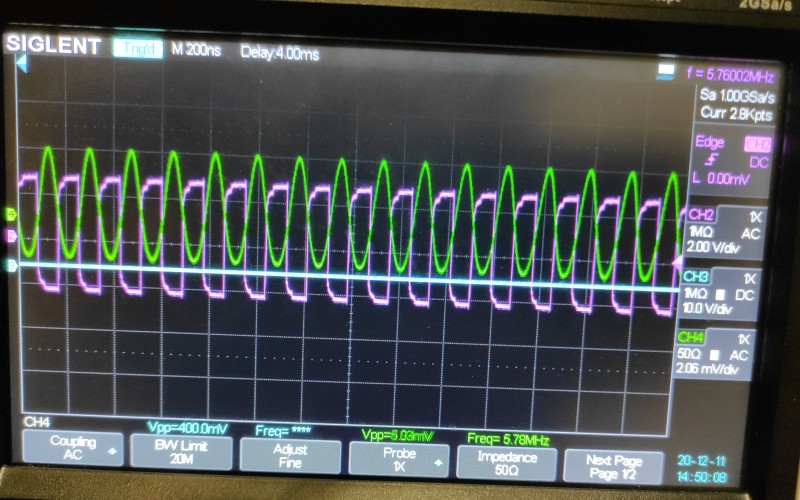Click the purple CH2 trigger source badge
Image resolution: width=800 pixels, height=500 pixels.
coord(757,143)
